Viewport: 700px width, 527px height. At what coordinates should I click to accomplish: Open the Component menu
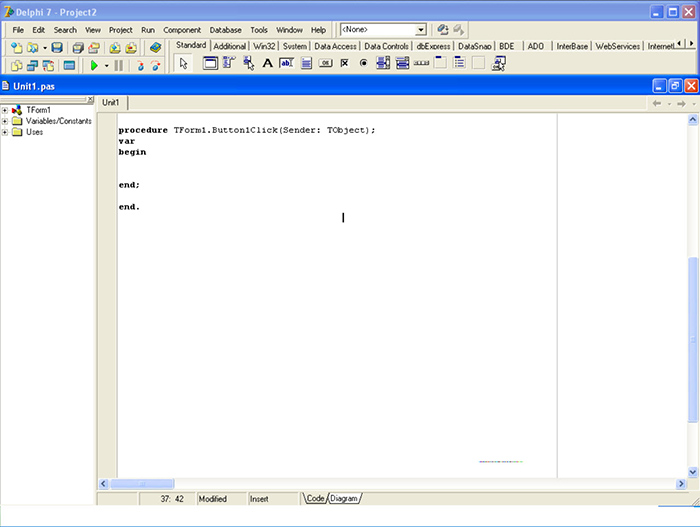pyautogui.click(x=182, y=30)
